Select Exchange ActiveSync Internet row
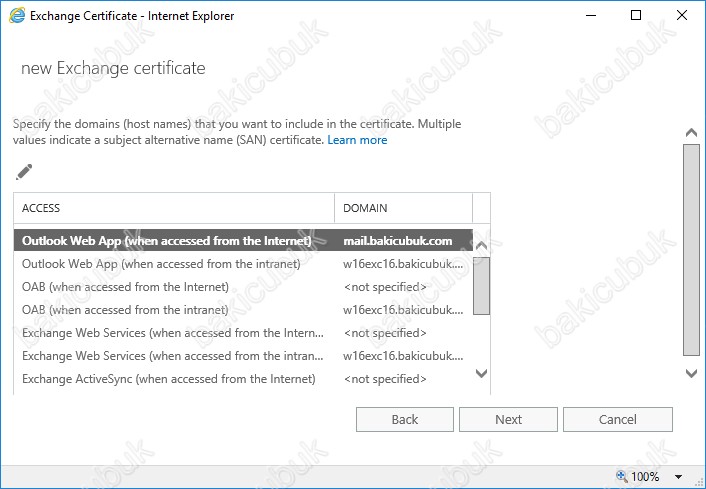 click(243, 379)
